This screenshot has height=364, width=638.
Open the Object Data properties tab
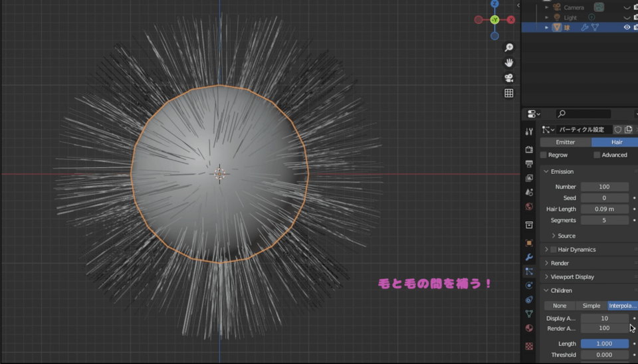pos(529,314)
